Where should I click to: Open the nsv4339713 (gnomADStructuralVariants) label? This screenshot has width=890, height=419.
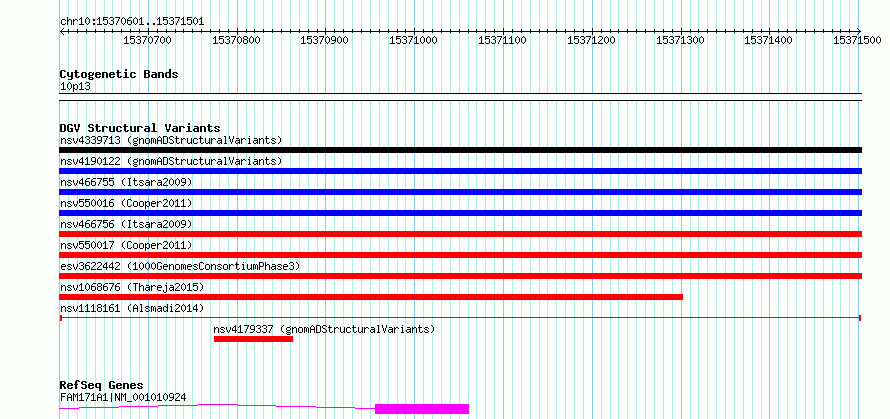coord(171,140)
